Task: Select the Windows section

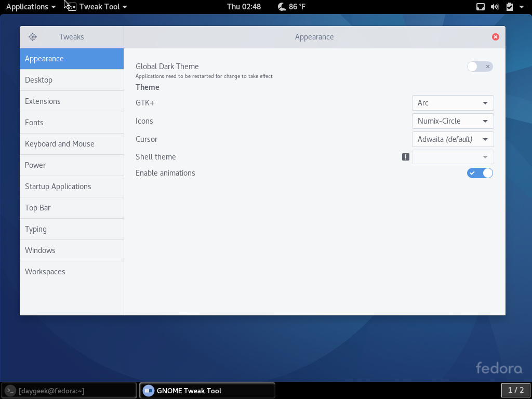Action: click(72, 250)
